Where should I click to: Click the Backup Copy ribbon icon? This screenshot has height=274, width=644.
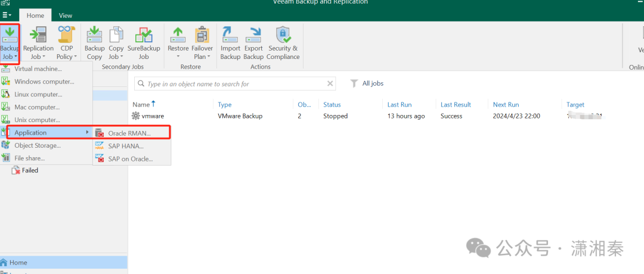coord(94,35)
